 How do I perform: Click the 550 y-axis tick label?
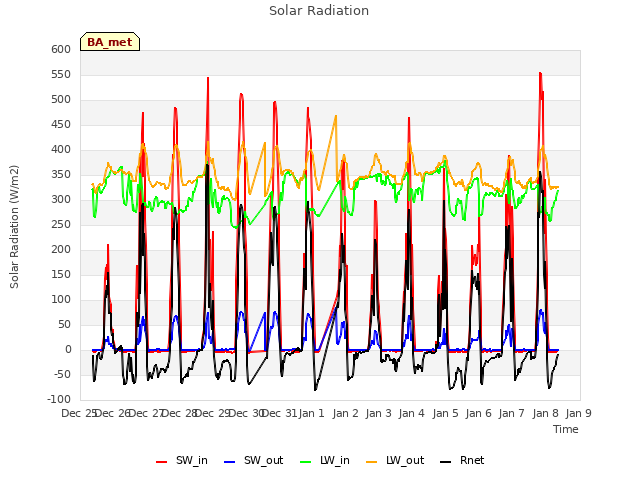61,74
